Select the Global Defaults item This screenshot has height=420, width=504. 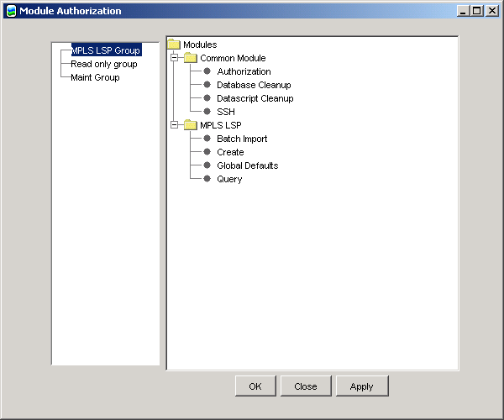(248, 165)
